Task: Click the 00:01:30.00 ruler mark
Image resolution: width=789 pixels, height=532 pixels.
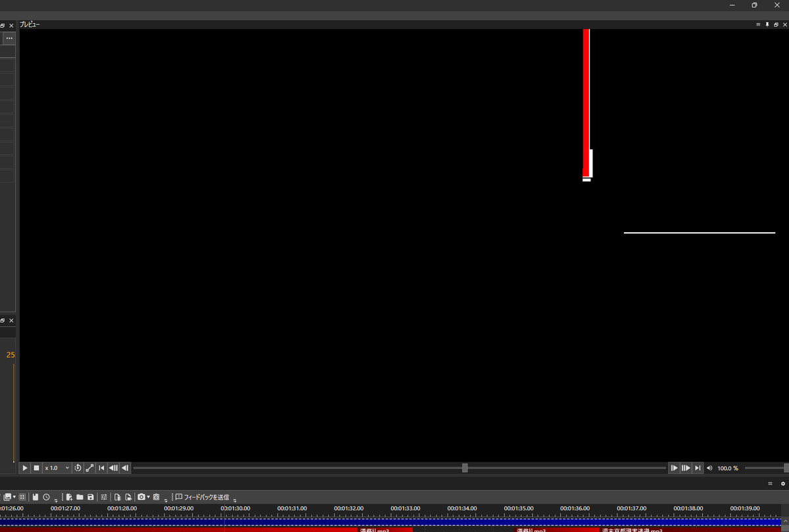Action: coord(235,508)
